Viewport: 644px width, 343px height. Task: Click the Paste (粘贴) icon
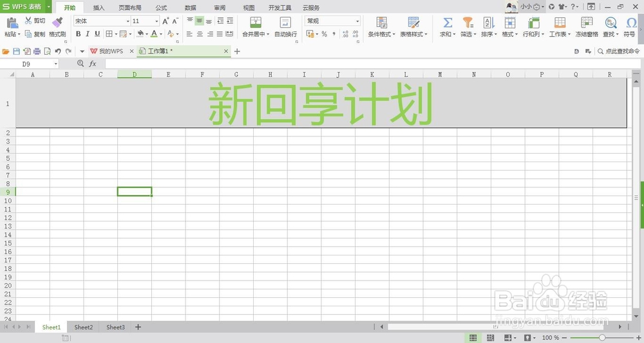(12, 23)
